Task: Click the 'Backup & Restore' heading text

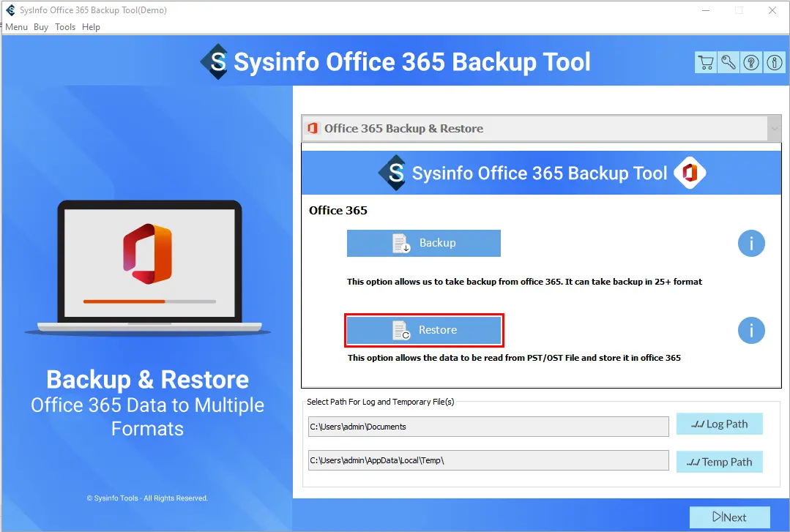Action: 148,379
